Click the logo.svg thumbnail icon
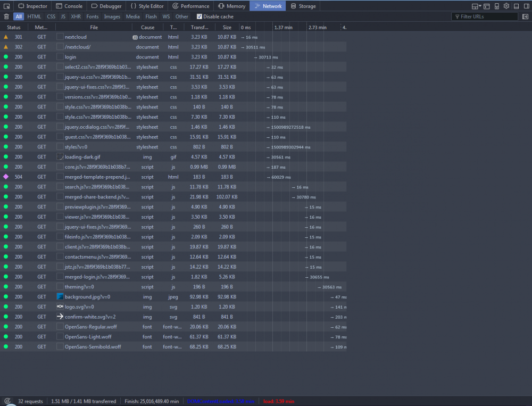The height and width of the screenshot is (406, 532). tap(60, 306)
